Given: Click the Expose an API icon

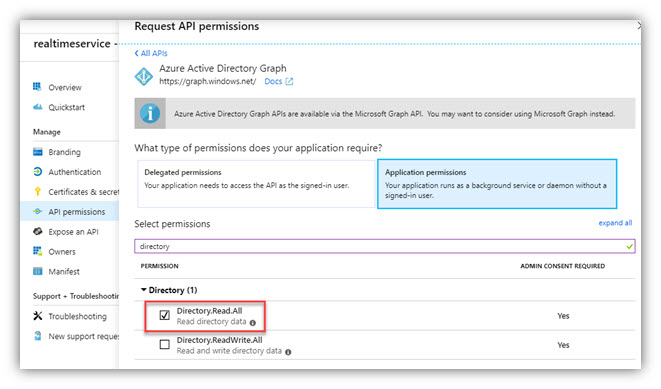Looking at the screenshot, I should (x=38, y=231).
